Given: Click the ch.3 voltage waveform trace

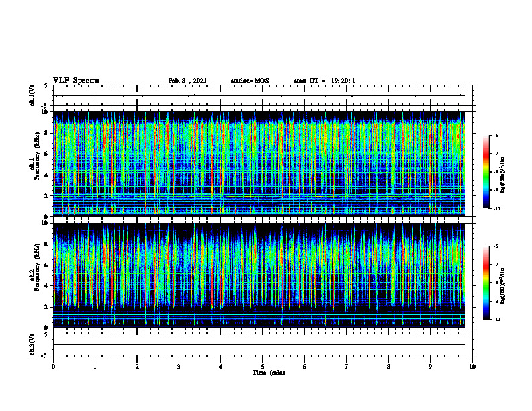Looking at the screenshot, I should pyautogui.click(x=259, y=345).
